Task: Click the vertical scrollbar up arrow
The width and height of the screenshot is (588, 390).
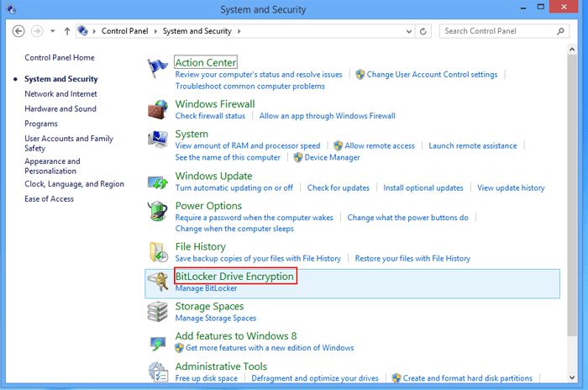Action: click(x=572, y=50)
